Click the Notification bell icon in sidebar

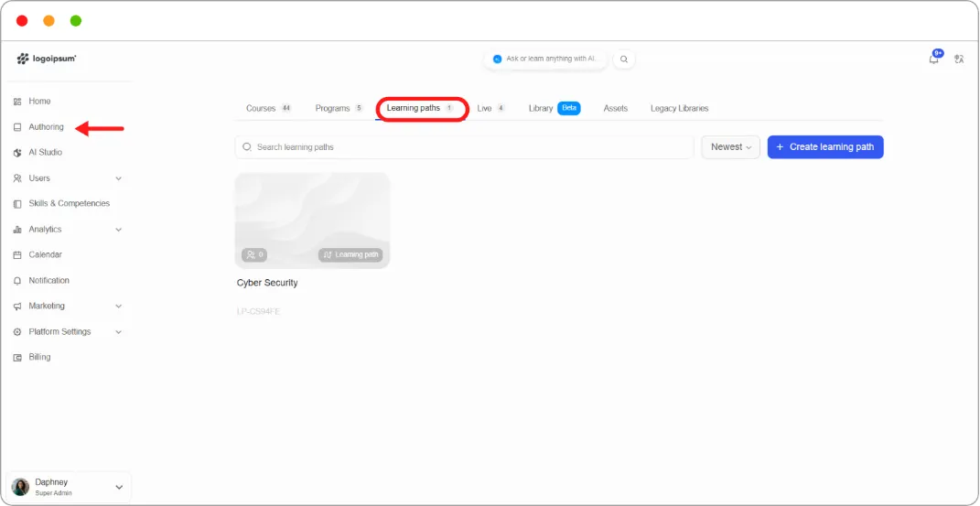[17, 281]
